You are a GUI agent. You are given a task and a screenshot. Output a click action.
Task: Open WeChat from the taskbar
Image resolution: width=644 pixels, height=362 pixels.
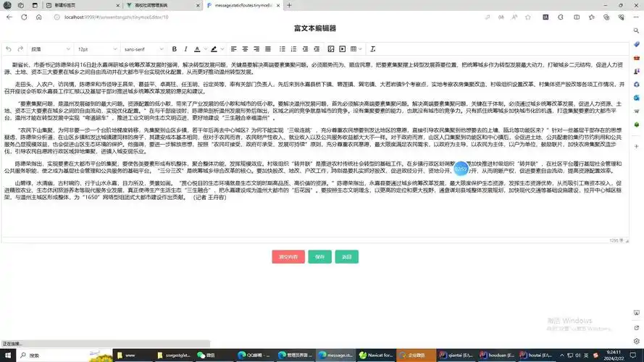tap(214, 355)
